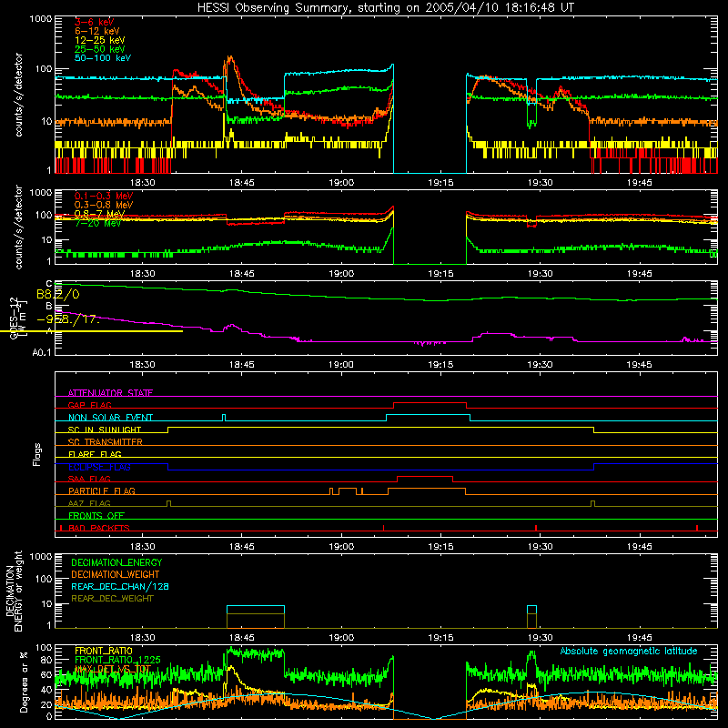
Task: Click the counts/s/detector label of top panel
Action: coord(19,95)
